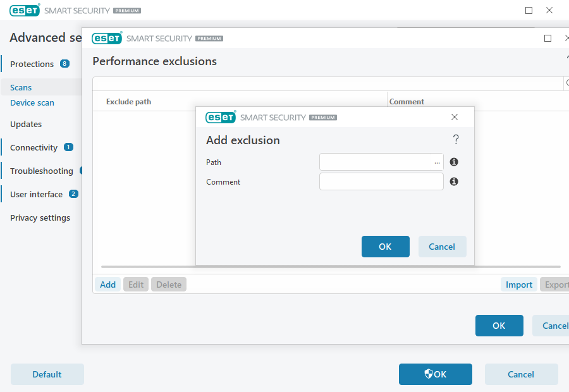
Task: Click shield OK button in Advanced setup
Action: tap(436, 374)
